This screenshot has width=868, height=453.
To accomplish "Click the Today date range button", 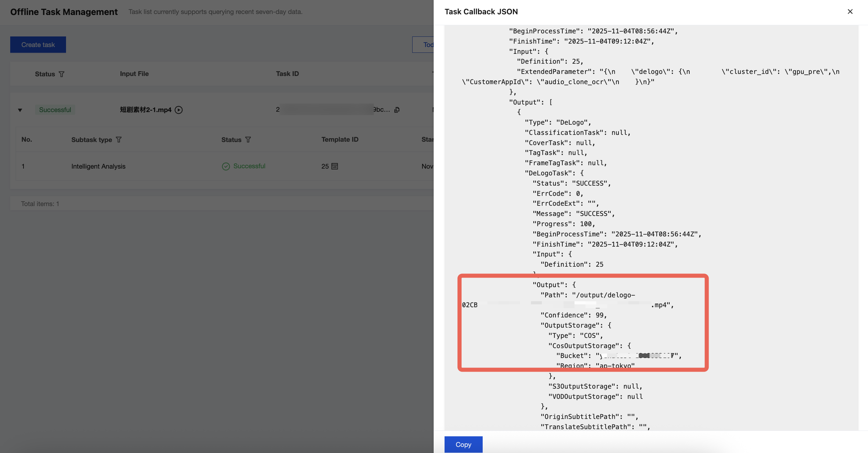I will 424,45.
